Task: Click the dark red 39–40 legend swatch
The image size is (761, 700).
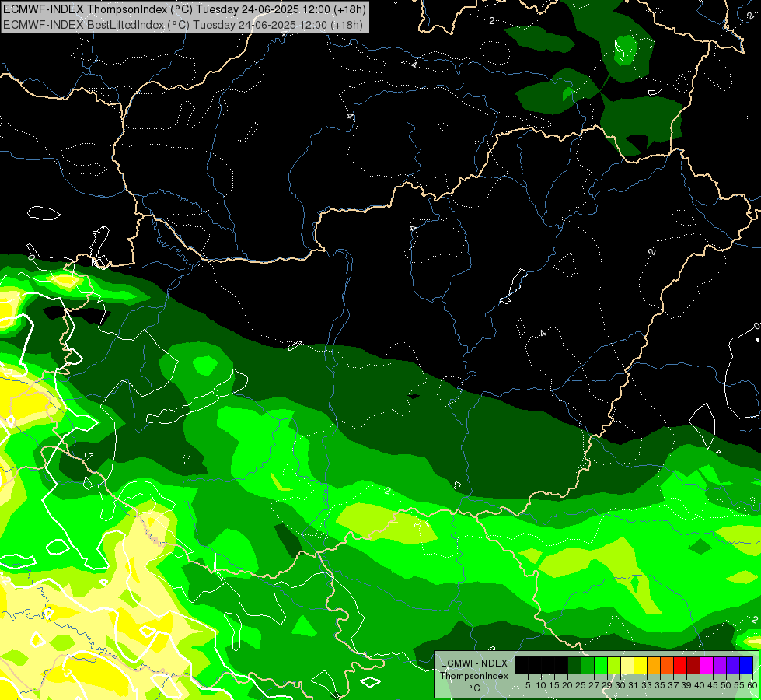Action: tap(693, 665)
